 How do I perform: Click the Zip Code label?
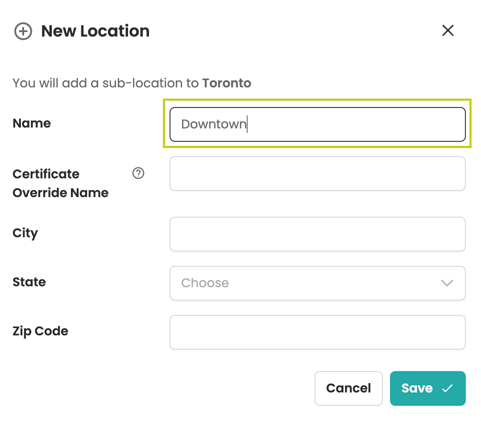(x=40, y=331)
